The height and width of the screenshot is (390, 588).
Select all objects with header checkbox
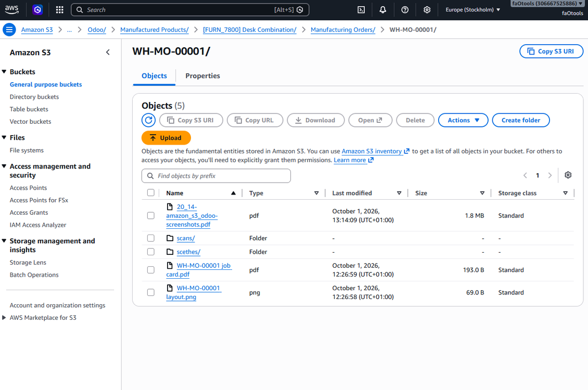pos(151,192)
